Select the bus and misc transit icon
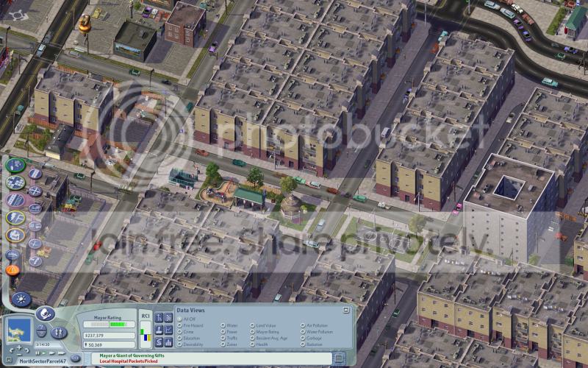 [35, 226]
